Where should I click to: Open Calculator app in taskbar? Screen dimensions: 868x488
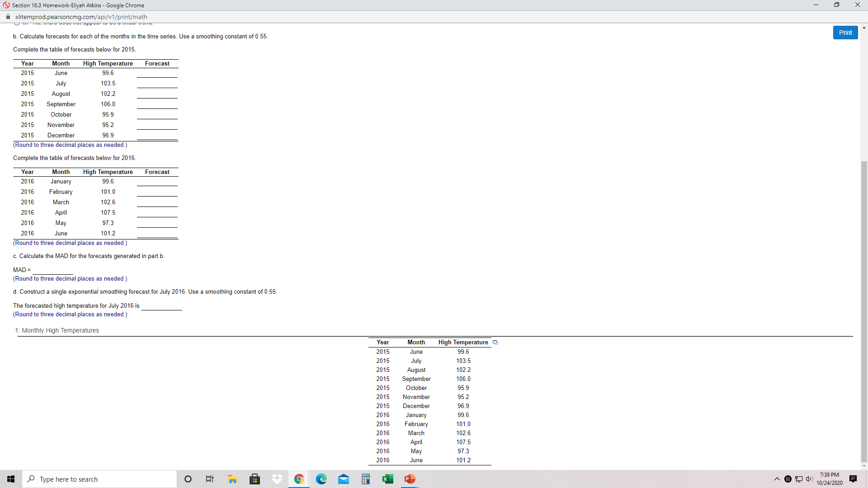click(365, 479)
